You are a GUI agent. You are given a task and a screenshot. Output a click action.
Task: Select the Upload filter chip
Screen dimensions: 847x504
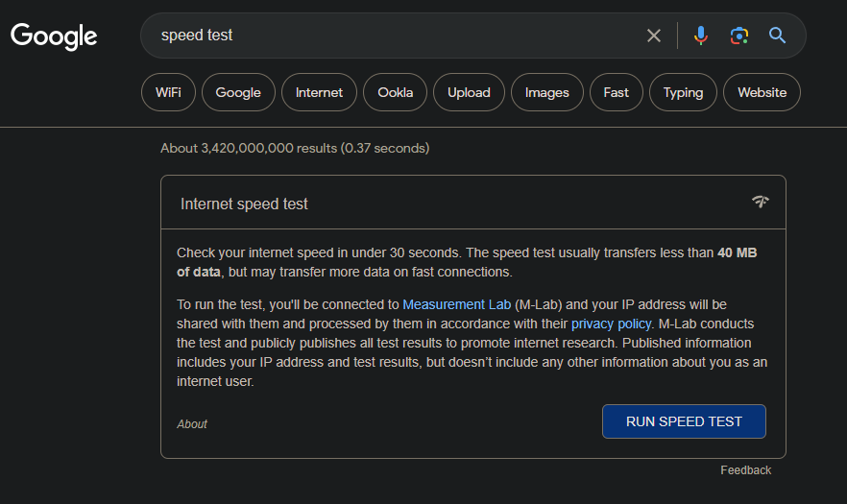coord(469,92)
